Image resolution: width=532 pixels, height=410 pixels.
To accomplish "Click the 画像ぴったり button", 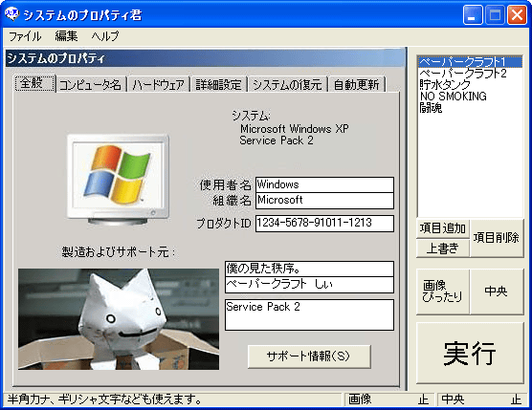I will [443, 291].
